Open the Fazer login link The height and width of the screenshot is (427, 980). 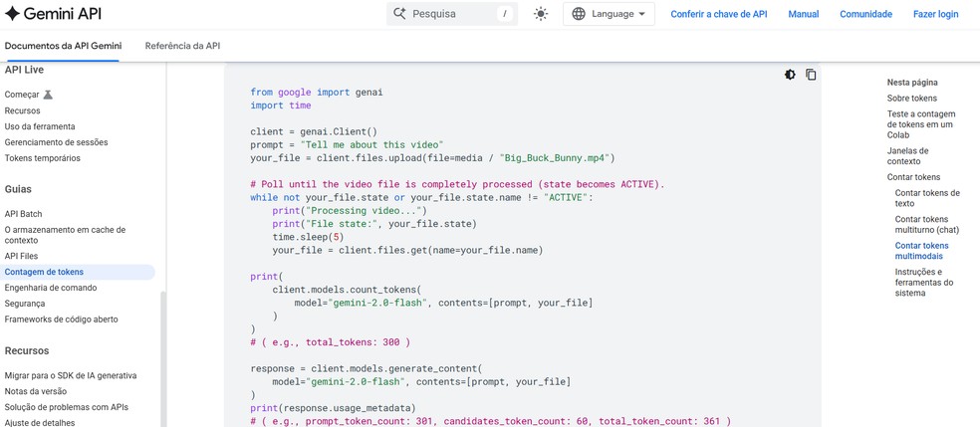935,14
